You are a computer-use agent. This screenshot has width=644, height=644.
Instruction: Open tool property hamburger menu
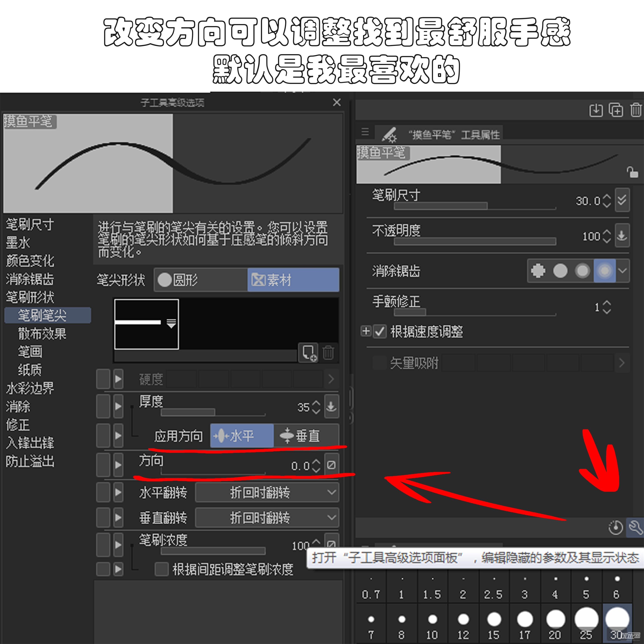365,132
